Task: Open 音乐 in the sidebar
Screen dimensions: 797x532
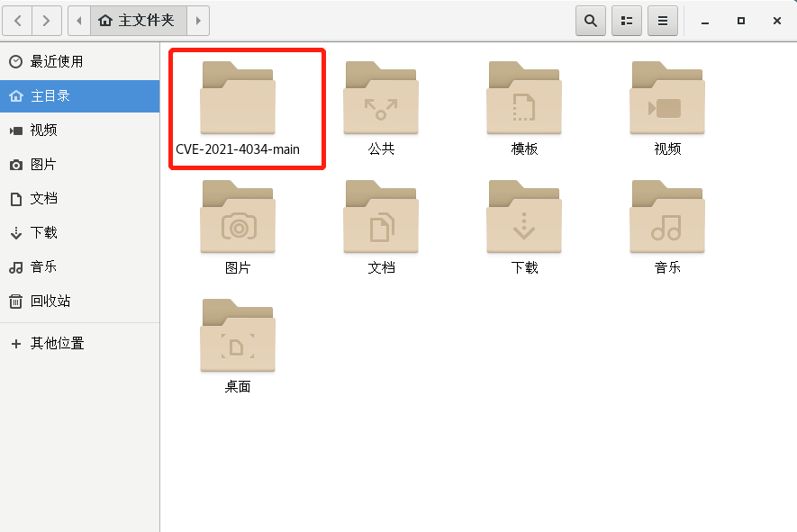Action: [80, 266]
